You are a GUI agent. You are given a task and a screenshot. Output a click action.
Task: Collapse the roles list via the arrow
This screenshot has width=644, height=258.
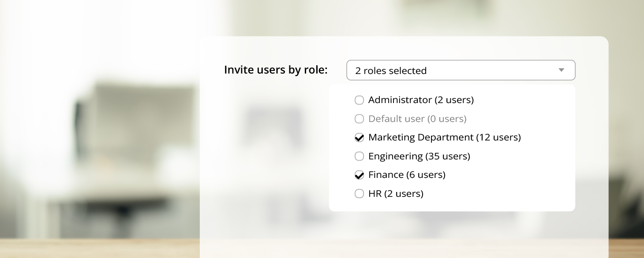561,70
